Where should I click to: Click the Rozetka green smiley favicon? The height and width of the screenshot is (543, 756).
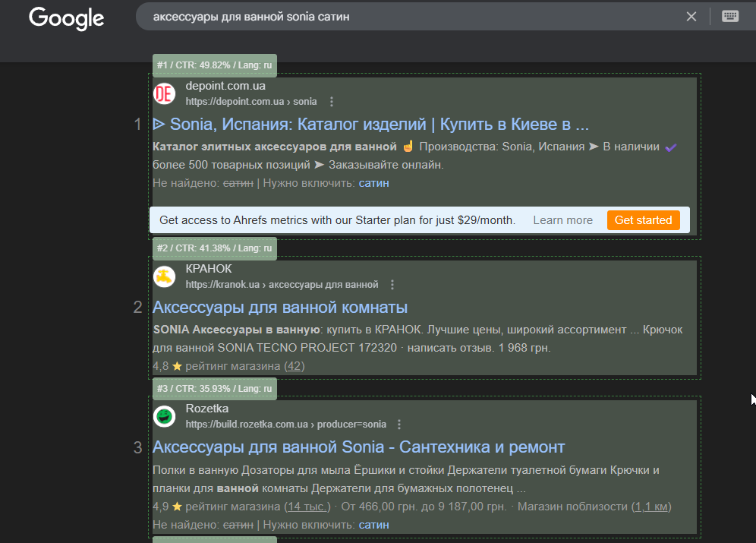[x=165, y=416]
